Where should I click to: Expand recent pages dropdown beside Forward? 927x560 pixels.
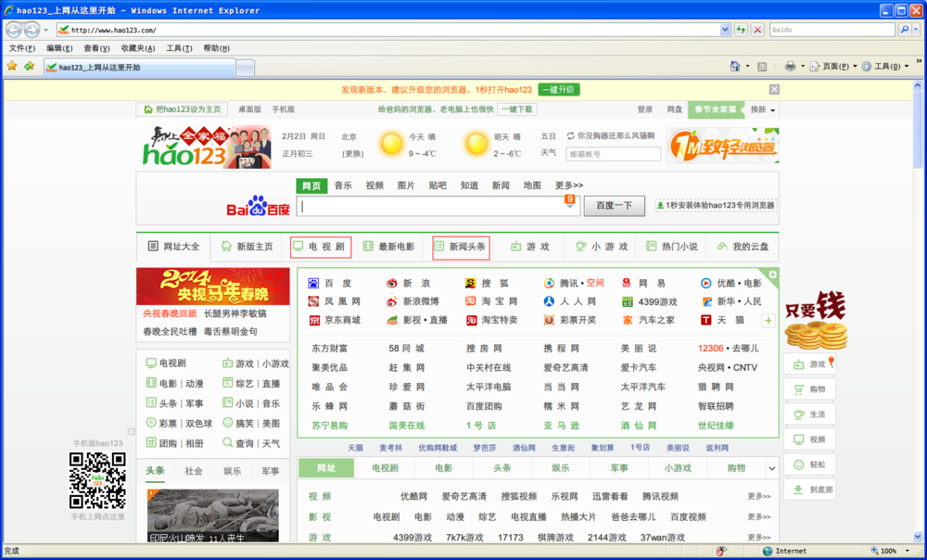[x=46, y=30]
